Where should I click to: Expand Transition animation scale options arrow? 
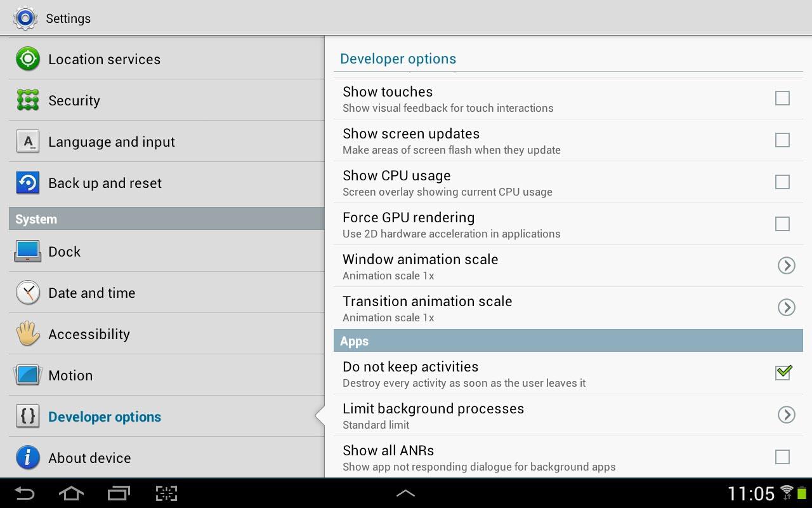coord(786,307)
